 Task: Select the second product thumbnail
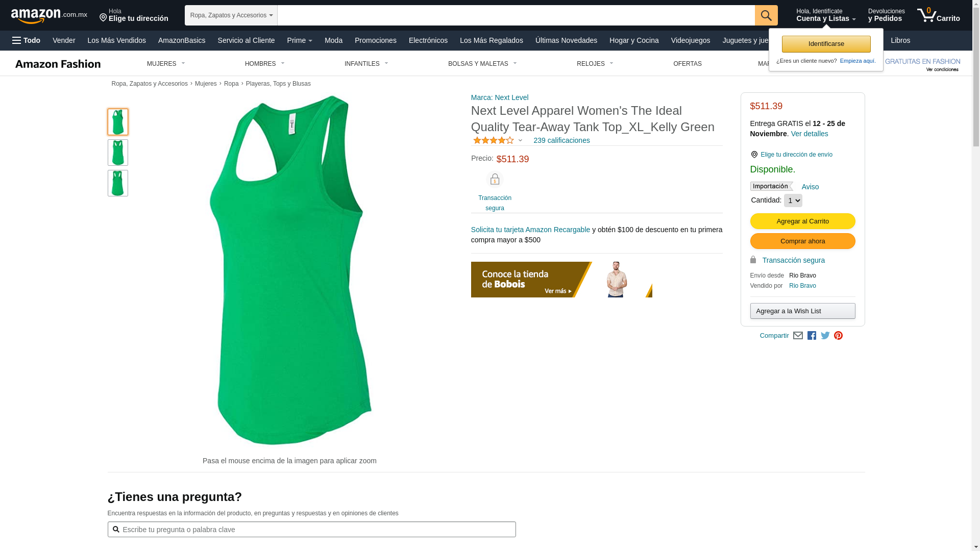(118, 153)
